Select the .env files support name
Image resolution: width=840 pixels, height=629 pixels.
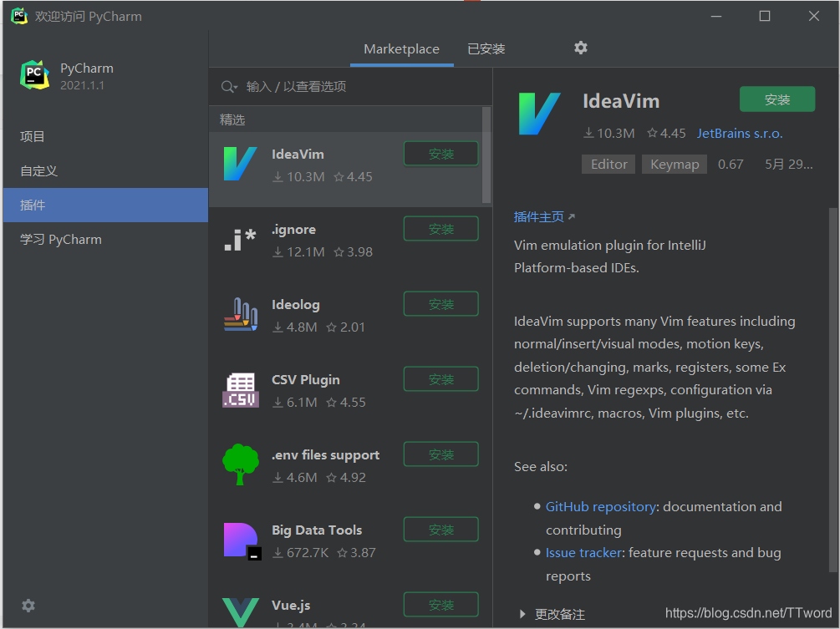326,455
